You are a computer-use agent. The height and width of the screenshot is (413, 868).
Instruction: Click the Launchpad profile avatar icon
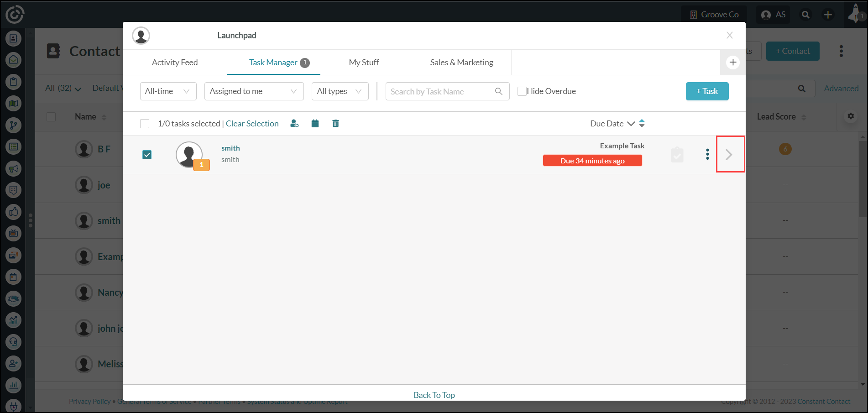coord(141,36)
